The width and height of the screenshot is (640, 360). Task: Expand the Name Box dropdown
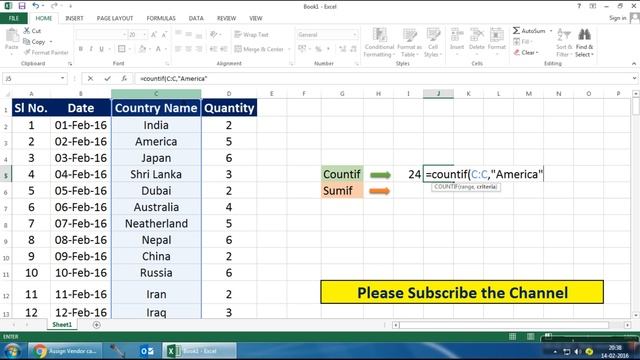[x=62, y=78]
